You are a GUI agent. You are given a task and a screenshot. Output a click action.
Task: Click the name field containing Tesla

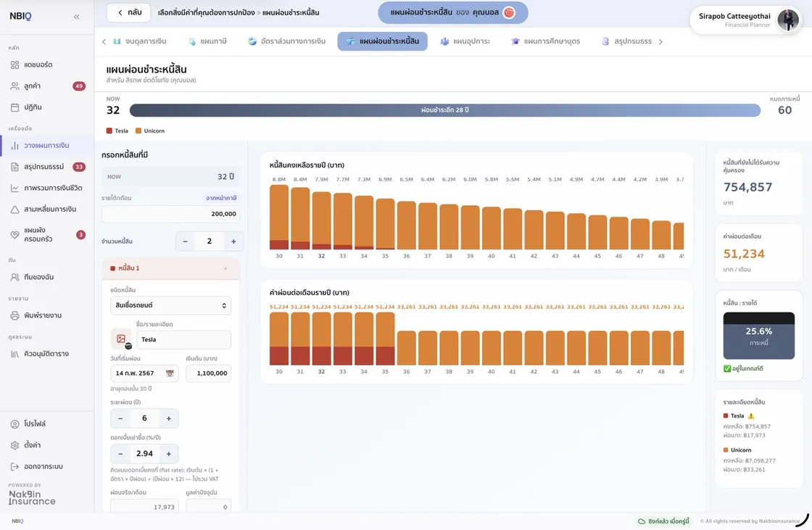click(x=183, y=340)
